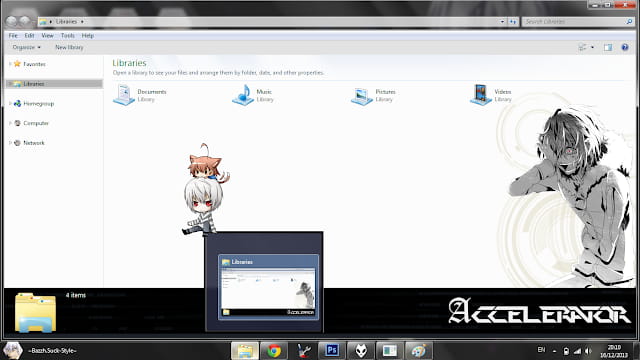Show hidden tray icons arrow

click(554, 351)
